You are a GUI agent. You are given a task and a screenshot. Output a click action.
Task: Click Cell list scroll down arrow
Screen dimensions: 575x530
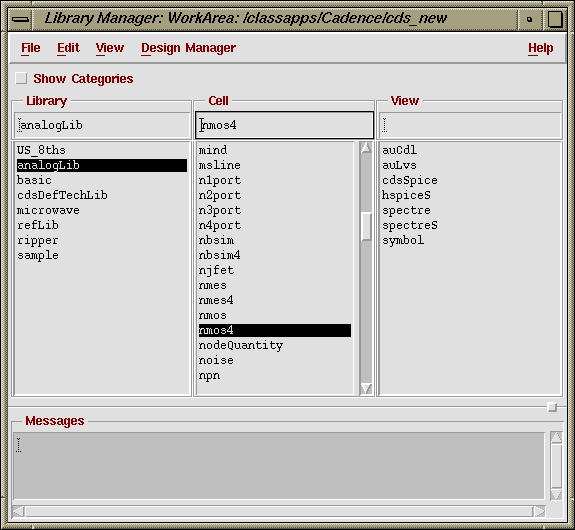(366, 388)
